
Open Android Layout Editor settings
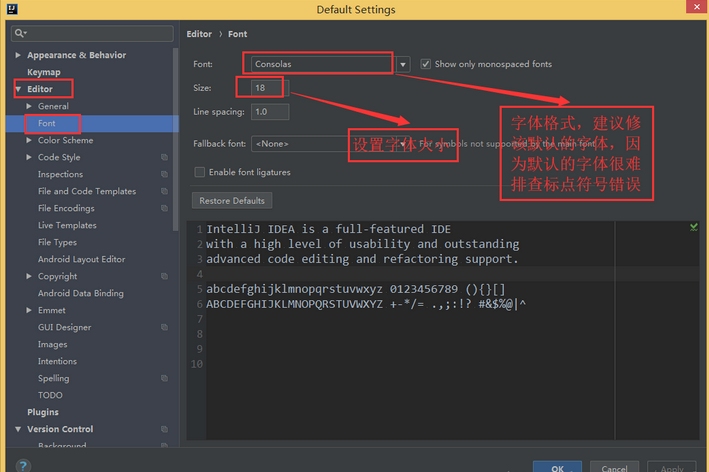(81, 260)
